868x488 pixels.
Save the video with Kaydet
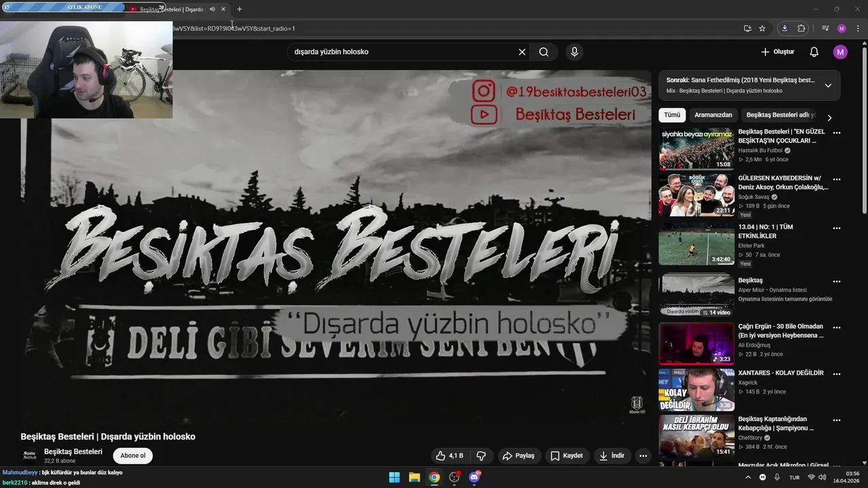(567, 455)
